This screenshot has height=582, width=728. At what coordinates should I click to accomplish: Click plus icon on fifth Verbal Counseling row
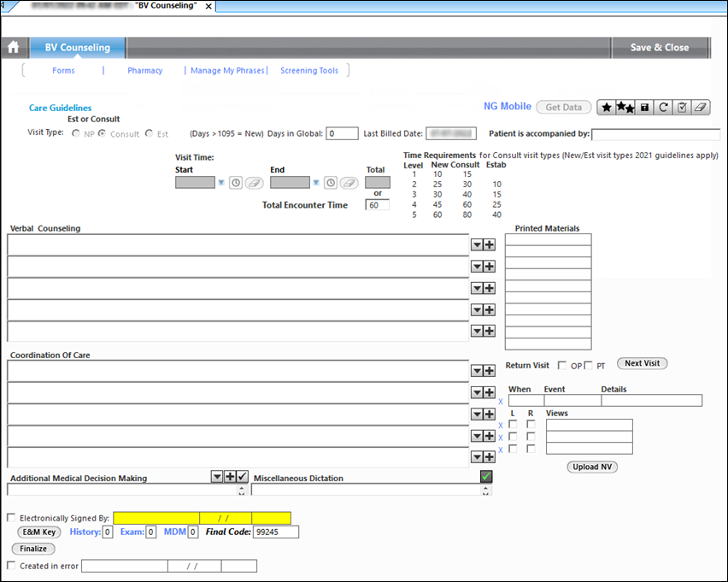[x=490, y=331]
